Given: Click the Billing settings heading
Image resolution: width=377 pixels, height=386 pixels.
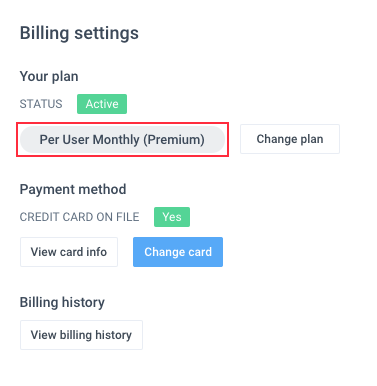Looking at the screenshot, I should coord(79,33).
